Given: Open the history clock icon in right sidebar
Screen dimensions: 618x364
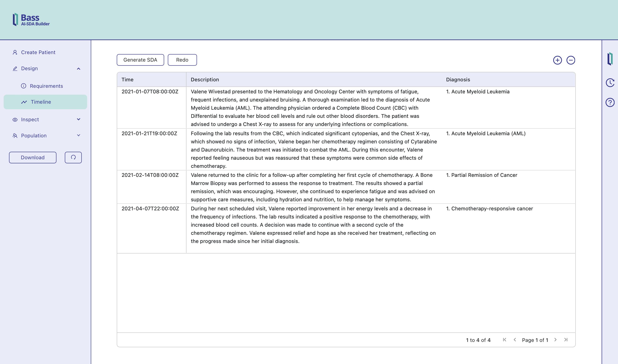Looking at the screenshot, I should coord(610,83).
